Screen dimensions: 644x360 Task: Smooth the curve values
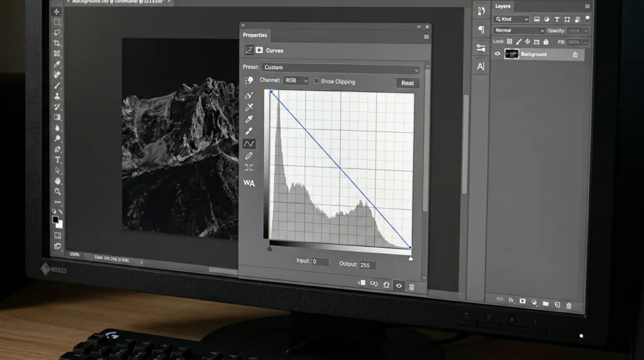coord(249,167)
